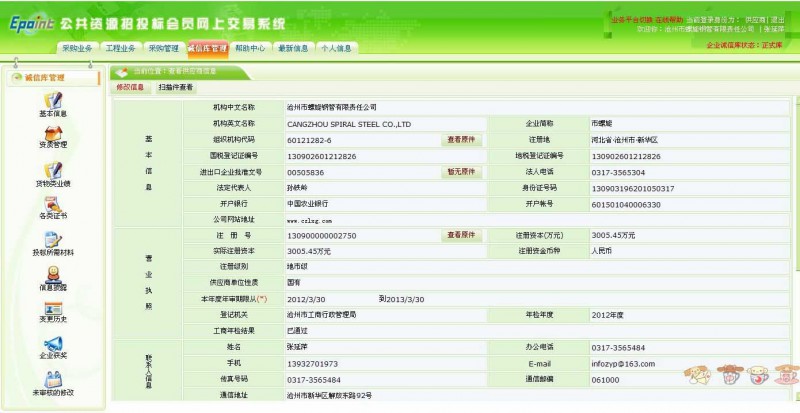
Task: Switch to the 工程业务 tab
Action: click(x=120, y=48)
